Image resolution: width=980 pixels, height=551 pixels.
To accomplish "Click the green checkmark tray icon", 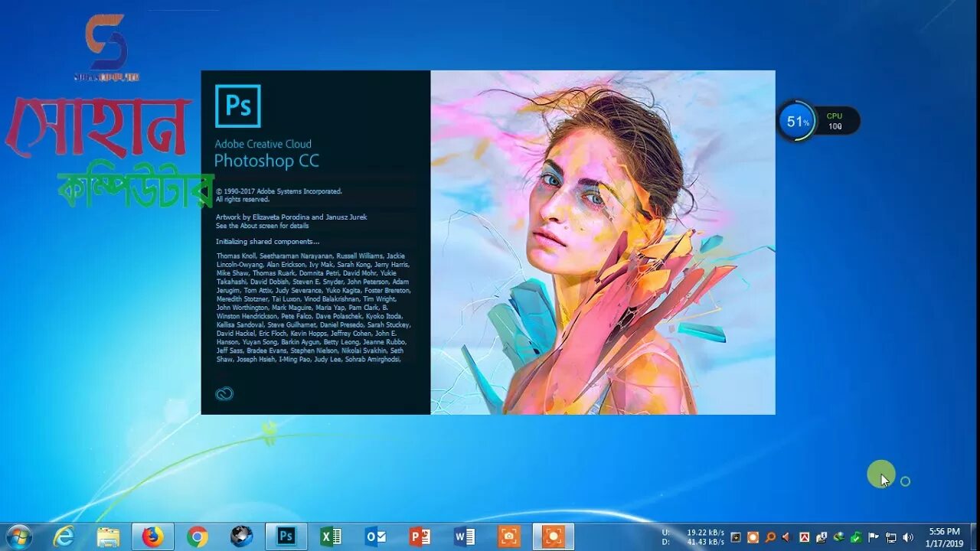I will 856,538.
